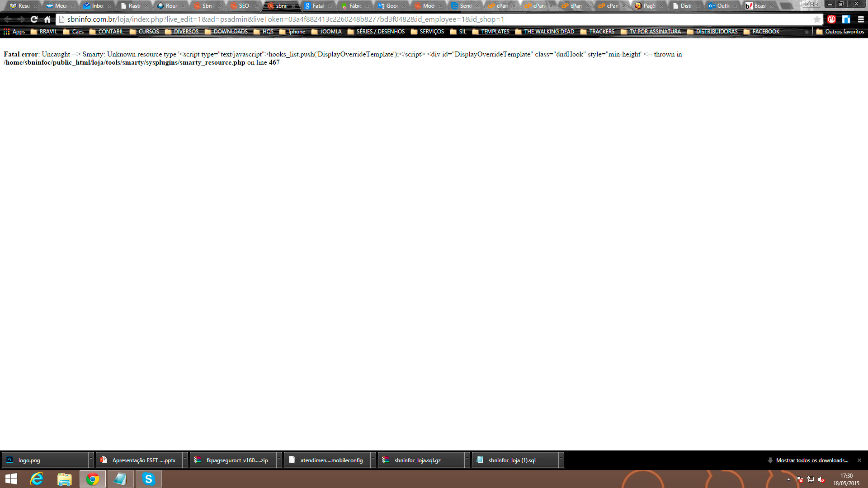Expand options arrow for sbninfoc_loja.sql.gz download
This screenshot has width=868, height=488.
pos(467,460)
